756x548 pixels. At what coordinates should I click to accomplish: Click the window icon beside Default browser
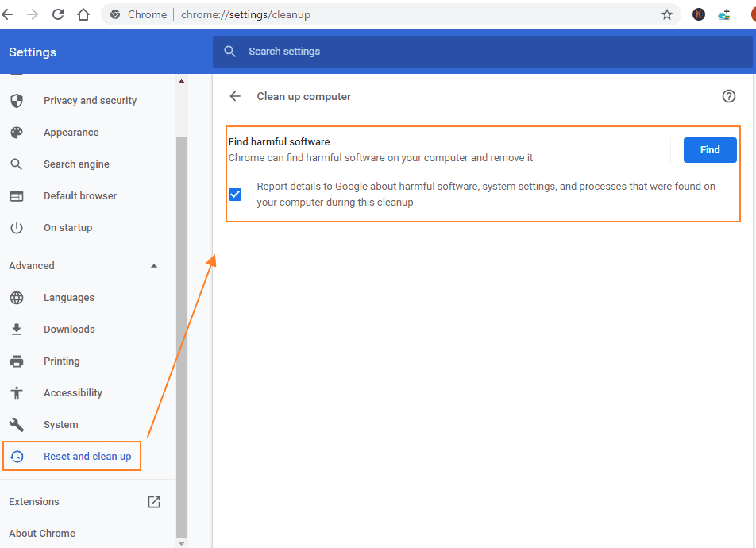coord(17,196)
